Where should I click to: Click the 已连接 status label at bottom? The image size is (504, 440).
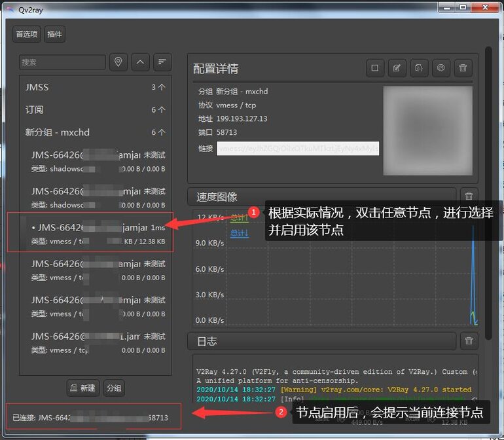click(90, 418)
